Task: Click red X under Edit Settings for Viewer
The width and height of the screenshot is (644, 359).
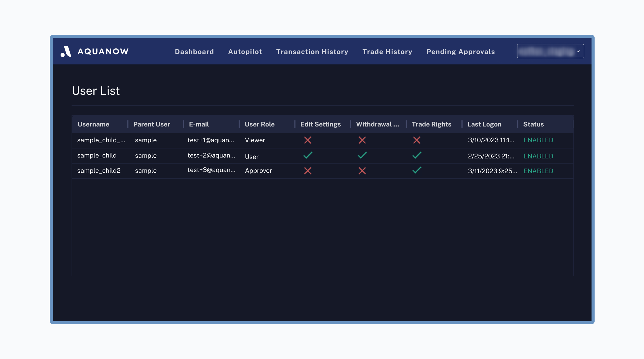Action: point(307,140)
